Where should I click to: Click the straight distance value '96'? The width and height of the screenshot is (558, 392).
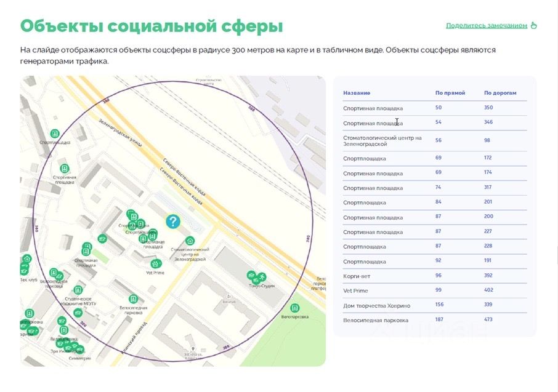click(x=439, y=275)
